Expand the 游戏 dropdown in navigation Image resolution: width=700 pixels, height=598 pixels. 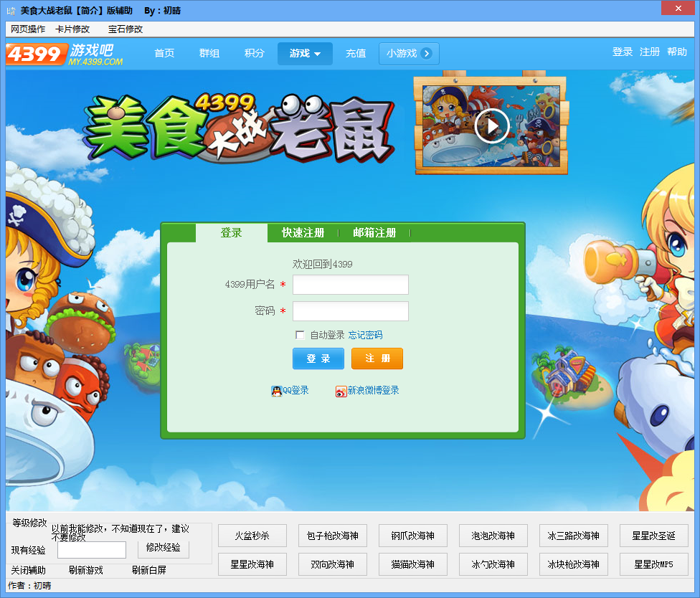click(305, 54)
